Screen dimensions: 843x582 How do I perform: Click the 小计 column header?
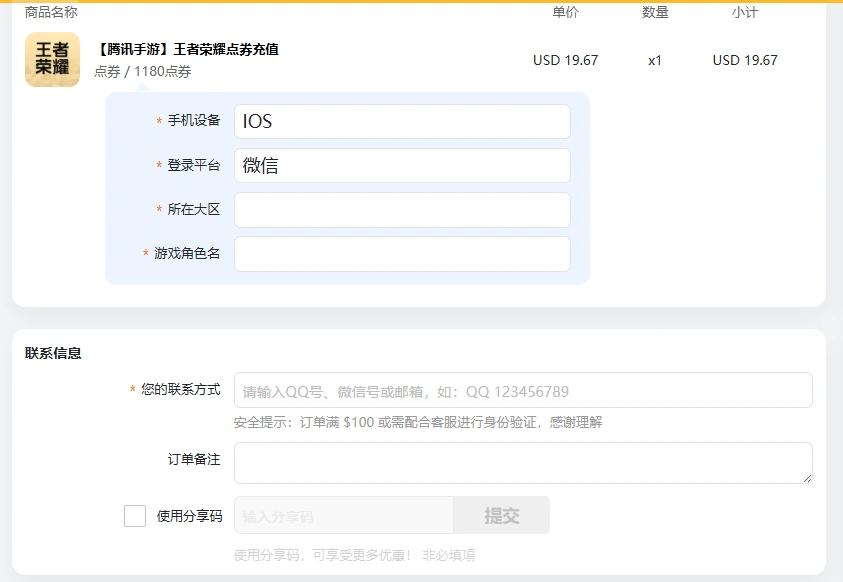click(x=745, y=12)
